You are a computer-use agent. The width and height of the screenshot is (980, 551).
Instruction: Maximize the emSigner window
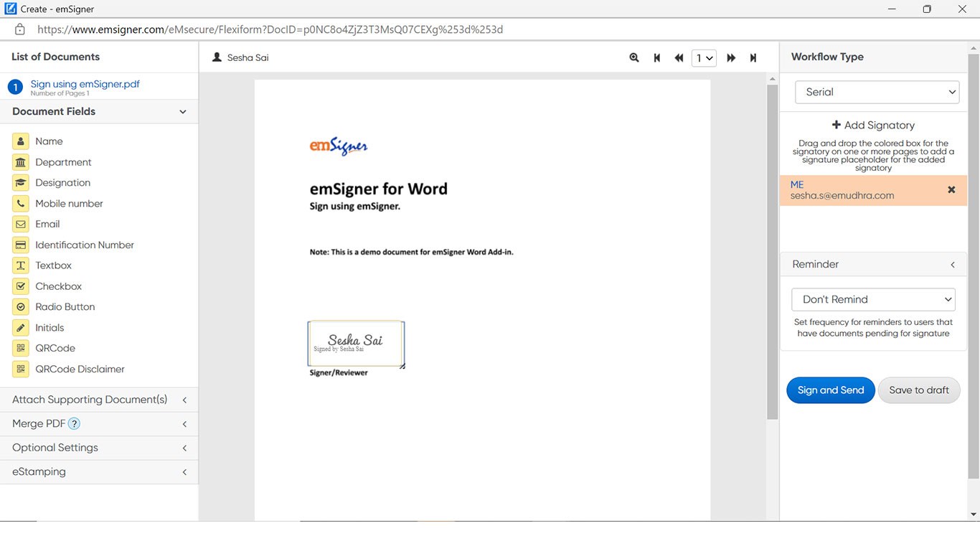pos(927,9)
